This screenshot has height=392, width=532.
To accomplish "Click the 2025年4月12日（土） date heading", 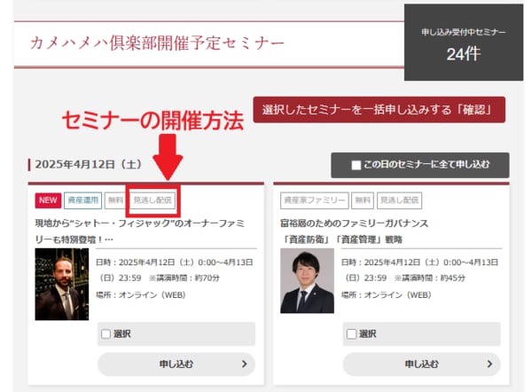I will click(x=88, y=165).
